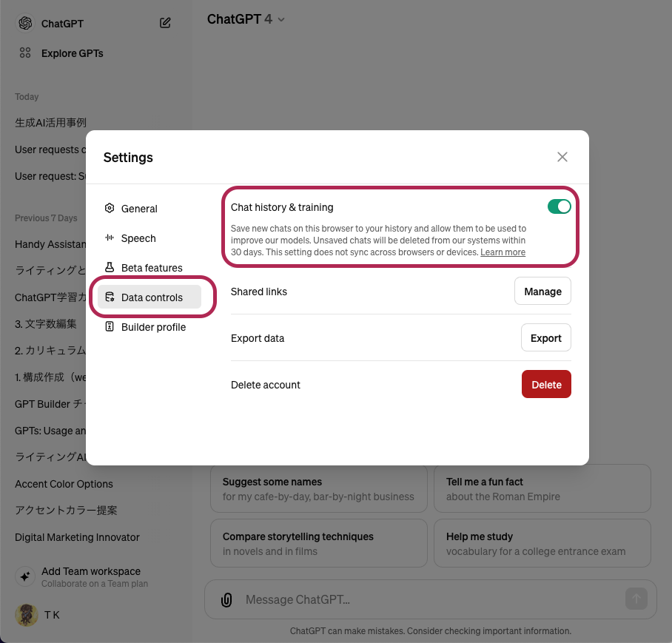Open the 2. カリキュラム chat in sidebar

(50, 351)
